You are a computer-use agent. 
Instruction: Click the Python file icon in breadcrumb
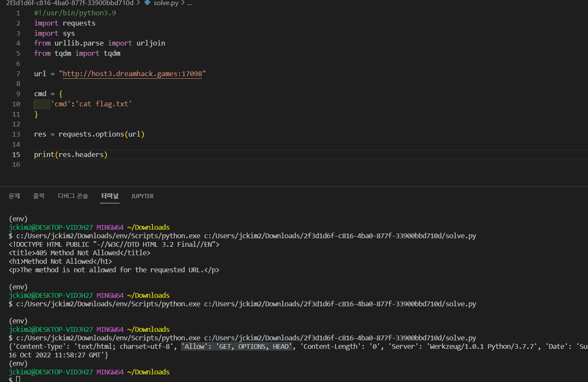147,3
